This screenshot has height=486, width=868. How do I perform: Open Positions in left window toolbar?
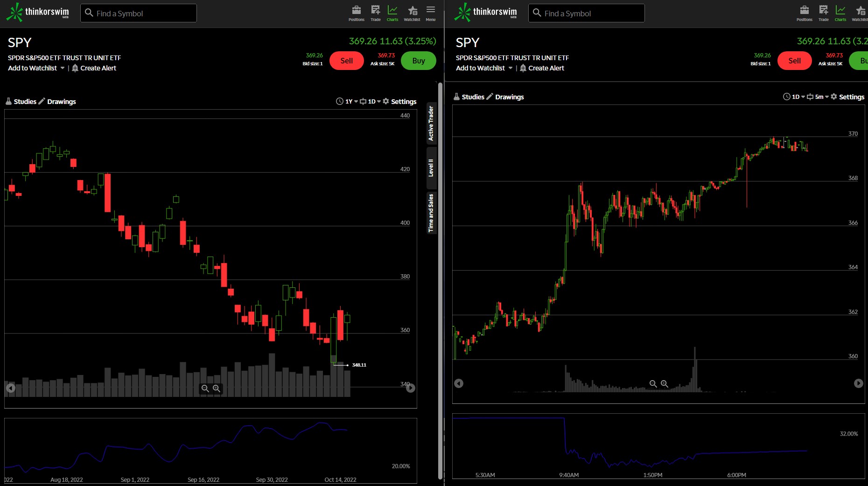356,13
